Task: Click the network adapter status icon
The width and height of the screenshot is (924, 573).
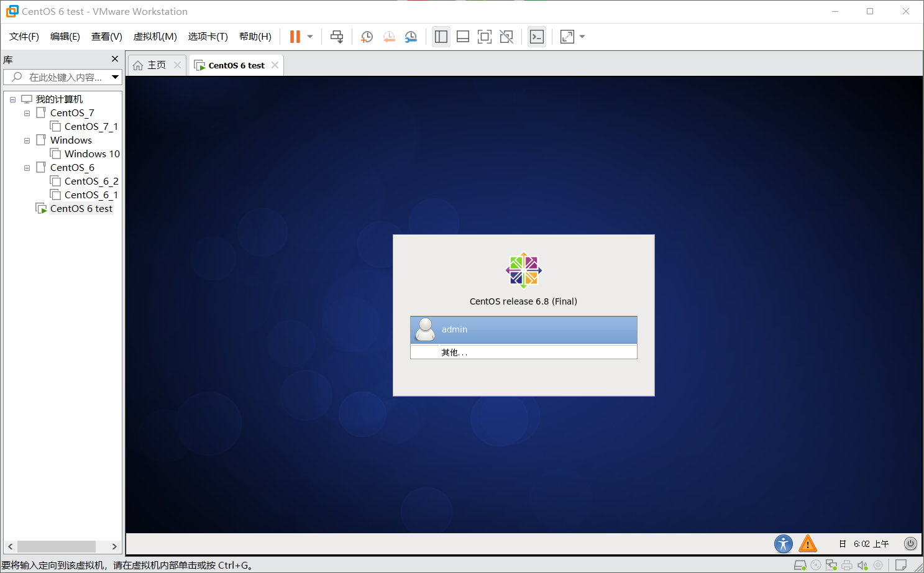Action: (831, 565)
